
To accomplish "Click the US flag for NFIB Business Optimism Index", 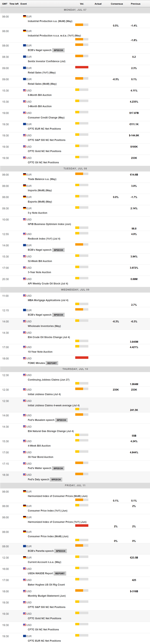I will [x=24, y=219].
